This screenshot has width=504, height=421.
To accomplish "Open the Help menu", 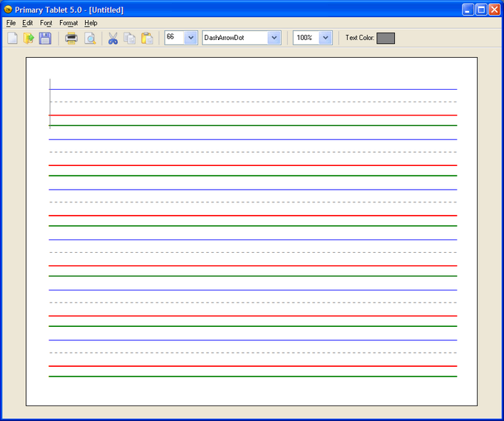I will (x=90, y=23).
